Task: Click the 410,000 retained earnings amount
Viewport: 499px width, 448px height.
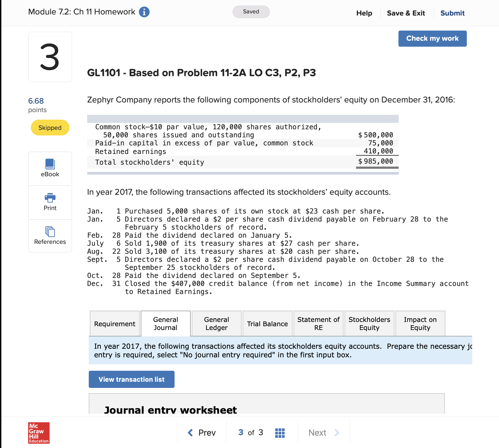Action: coord(379,151)
